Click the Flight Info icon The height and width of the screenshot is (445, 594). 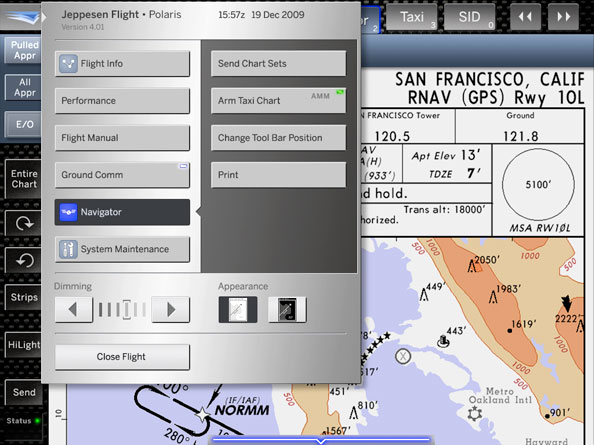(68, 63)
